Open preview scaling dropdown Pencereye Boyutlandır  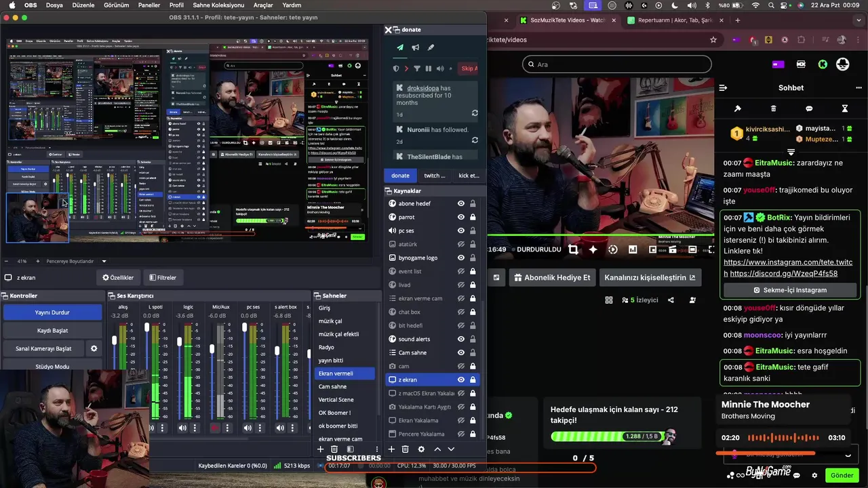[x=77, y=261]
